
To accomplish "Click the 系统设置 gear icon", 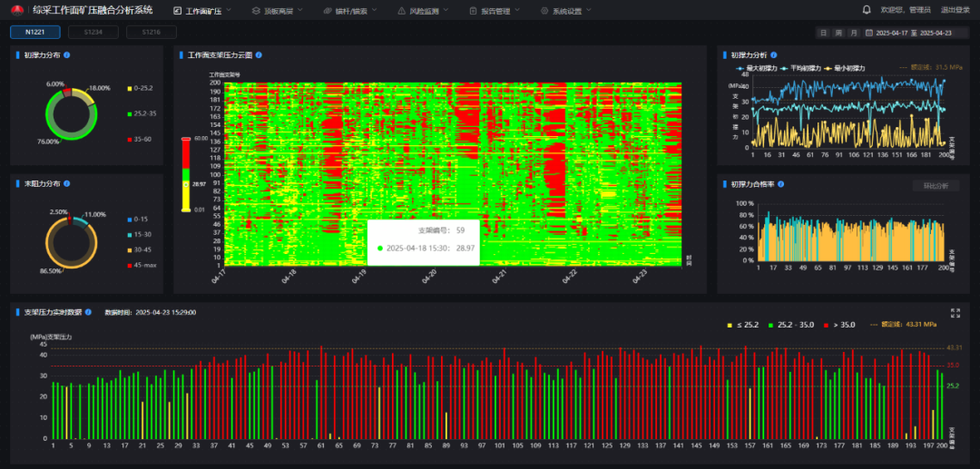I will [544, 11].
